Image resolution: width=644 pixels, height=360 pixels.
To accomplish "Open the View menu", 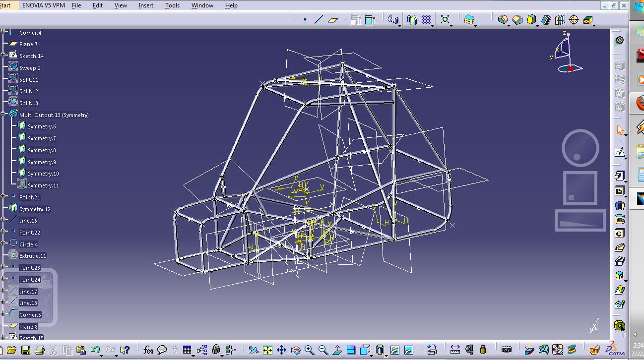I will 121,5.
